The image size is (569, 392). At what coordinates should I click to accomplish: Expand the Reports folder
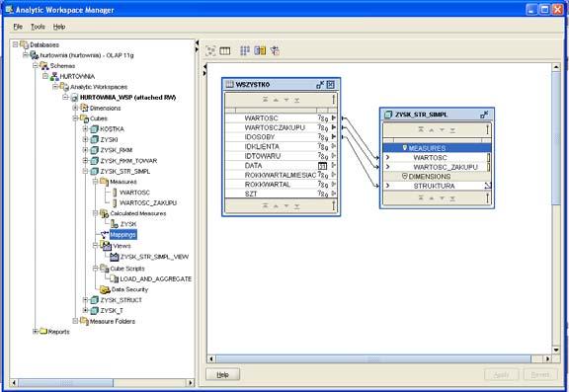click(x=36, y=332)
